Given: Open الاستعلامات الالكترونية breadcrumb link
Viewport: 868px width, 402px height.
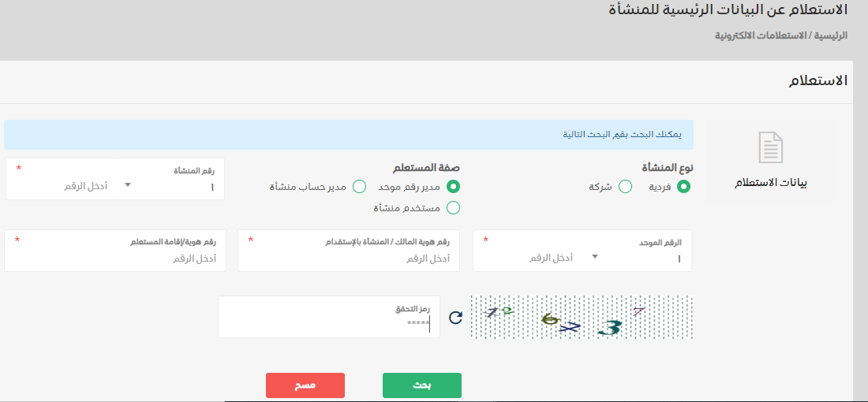Looking at the screenshot, I should click(761, 36).
